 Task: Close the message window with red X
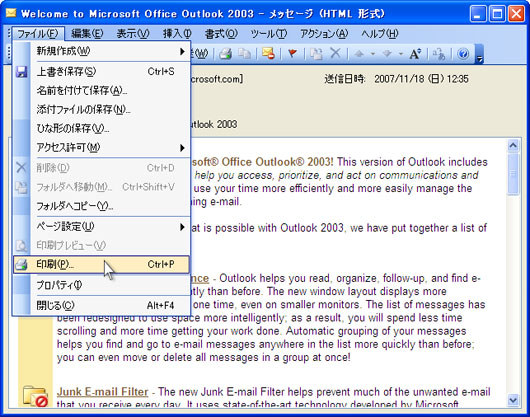coord(516,14)
